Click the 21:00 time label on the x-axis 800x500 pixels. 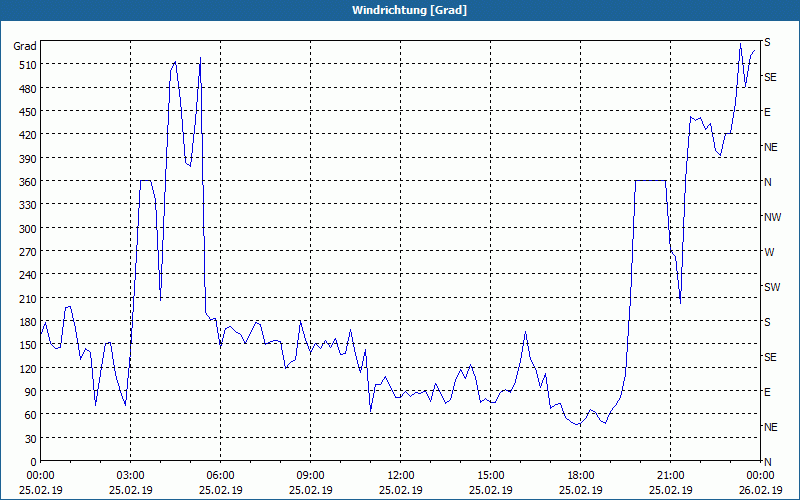[670, 476]
